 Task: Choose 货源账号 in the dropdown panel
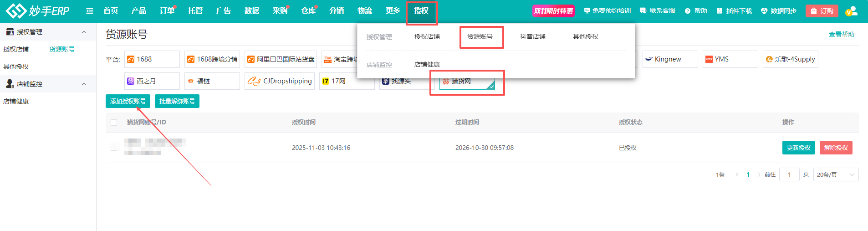tap(480, 36)
